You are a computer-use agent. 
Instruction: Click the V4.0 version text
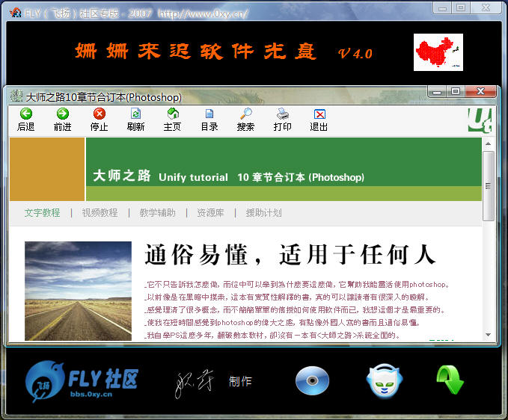point(355,54)
